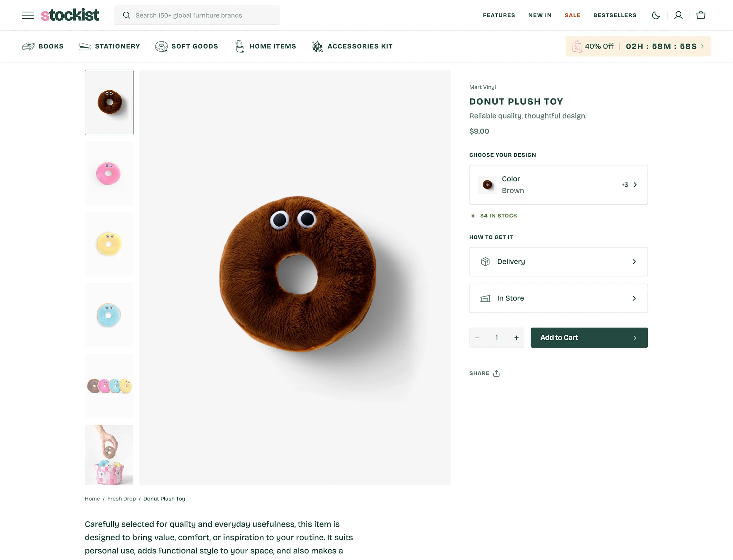Expand the In Store option
This screenshot has width=733, height=560.
558,298
